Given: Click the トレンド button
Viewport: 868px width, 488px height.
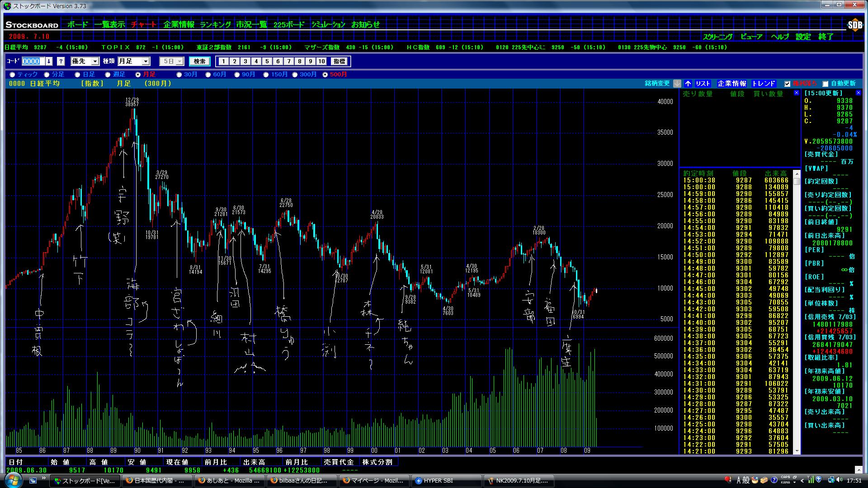Looking at the screenshot, I should pos(763,84).
